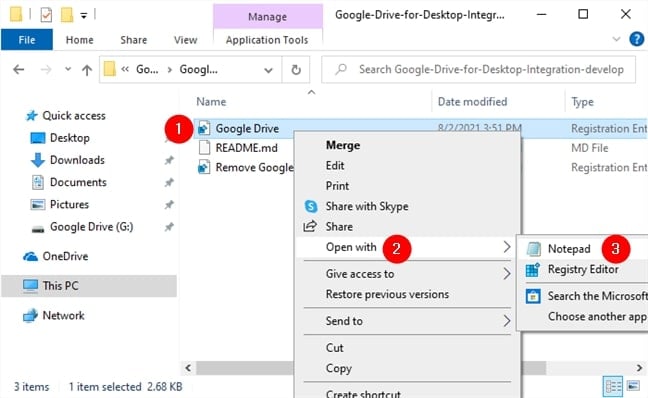The width and height of the screenshot is (648, 398).
Task: Open Pictures in the navigation pane
Action: [69, 205]
